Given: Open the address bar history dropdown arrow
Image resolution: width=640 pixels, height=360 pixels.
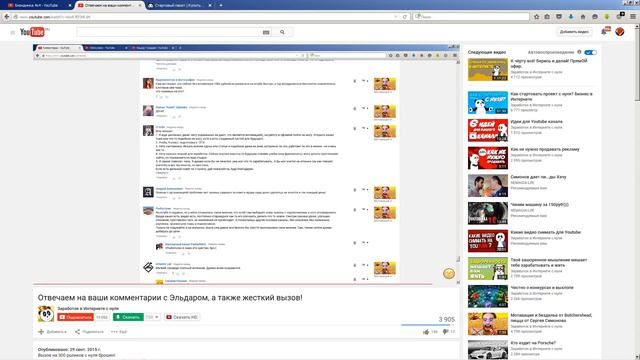Looking at the screenshot, I should (x=396, y=17).
